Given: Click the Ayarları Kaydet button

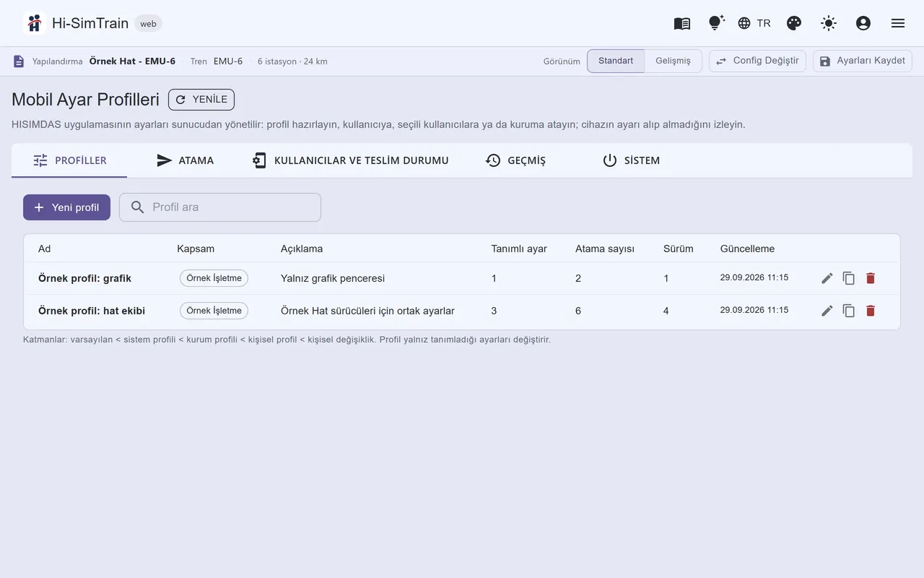Looking at the screenshot, I should [x=862, y=61].
